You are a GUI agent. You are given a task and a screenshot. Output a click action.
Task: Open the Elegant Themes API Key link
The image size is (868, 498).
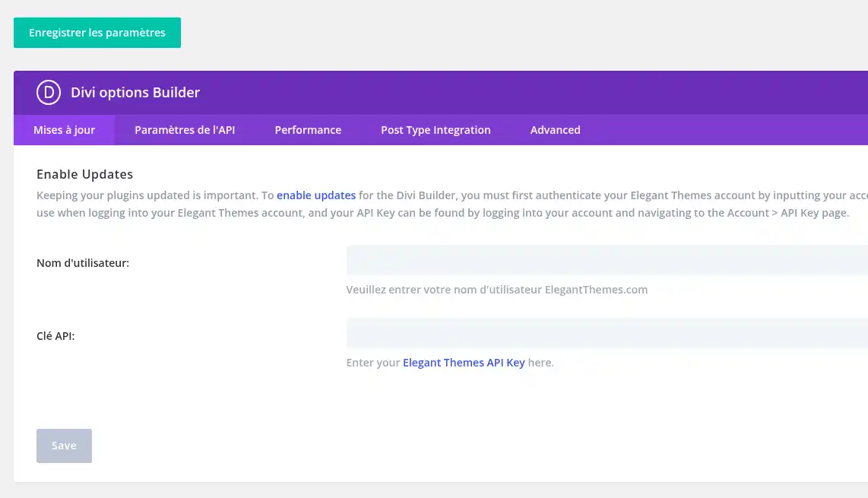(464, 363)
